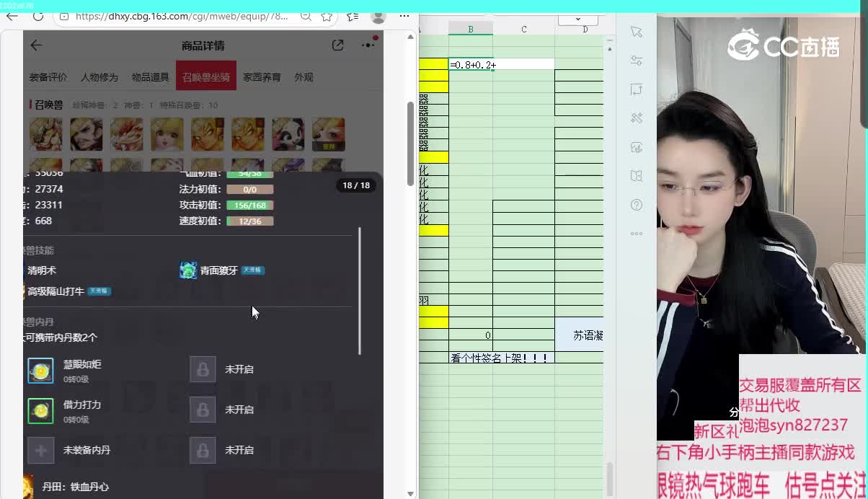Click the share icon beside 商品详情 title
Screen dimensions: 868x499
(337, 45)
